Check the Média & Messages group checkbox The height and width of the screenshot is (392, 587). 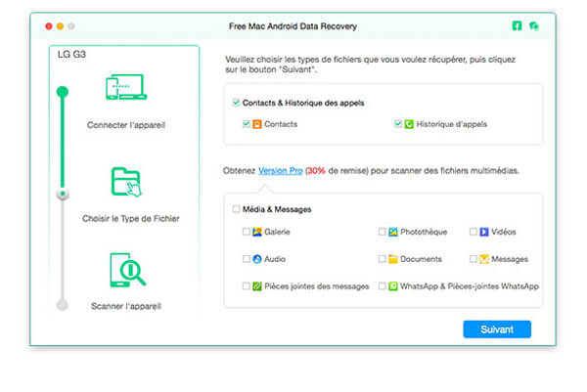236,209
